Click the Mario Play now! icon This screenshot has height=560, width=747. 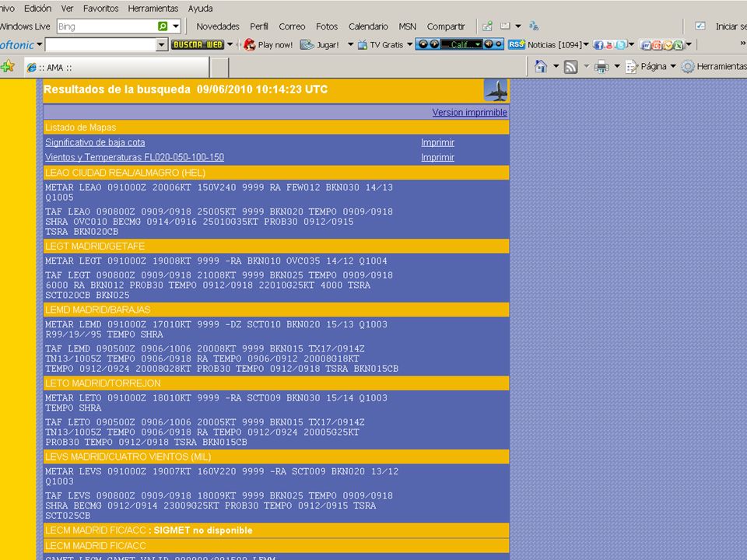[x=249, y=45]
